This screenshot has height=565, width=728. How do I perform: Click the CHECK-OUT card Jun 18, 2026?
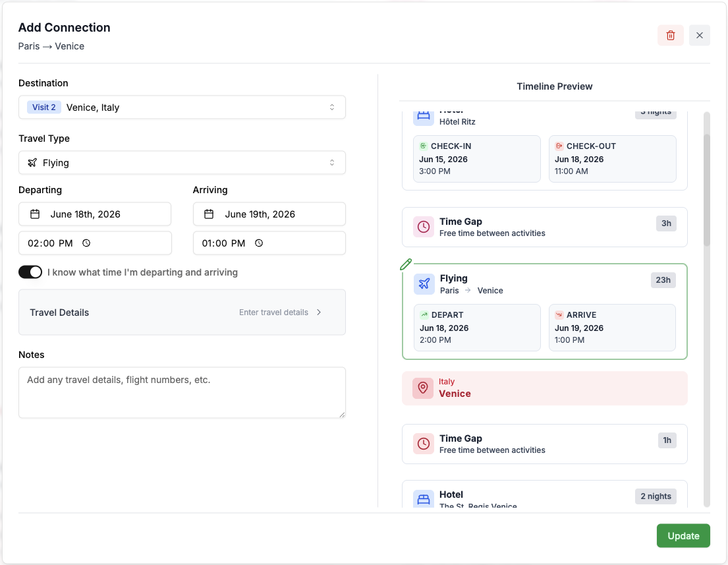coord(613,159)
